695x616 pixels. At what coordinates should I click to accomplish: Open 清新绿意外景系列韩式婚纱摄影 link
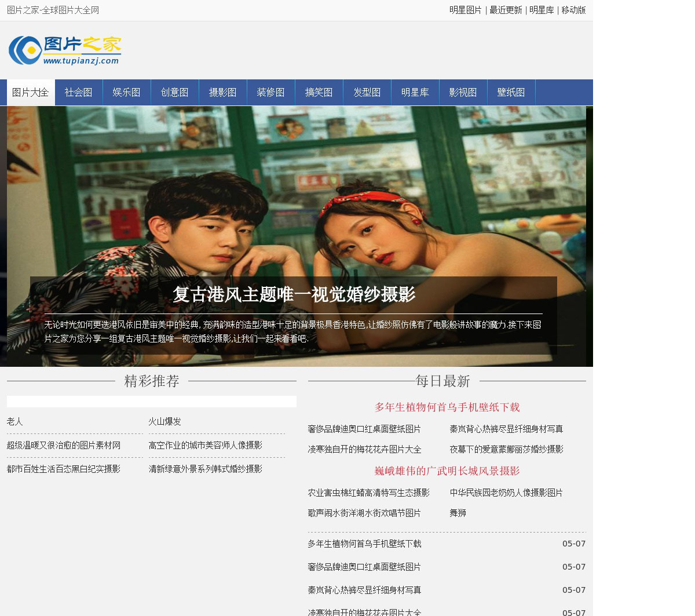pos(206,469)
